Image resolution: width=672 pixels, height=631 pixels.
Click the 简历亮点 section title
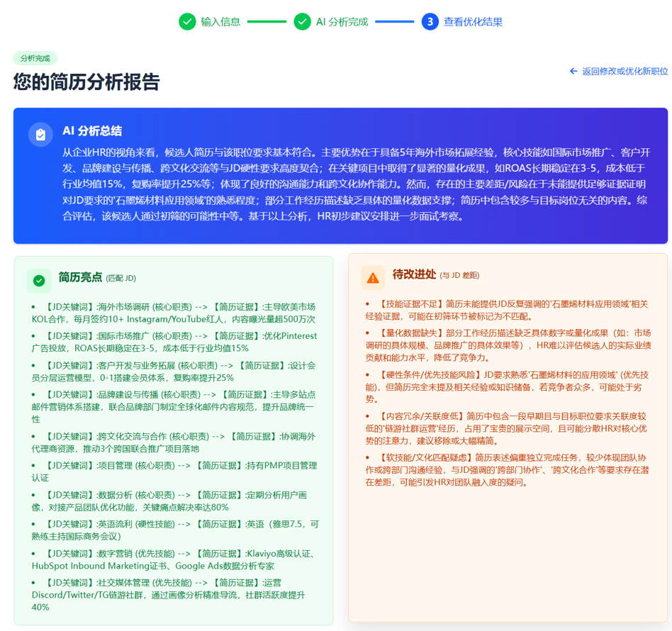[80, 277]
